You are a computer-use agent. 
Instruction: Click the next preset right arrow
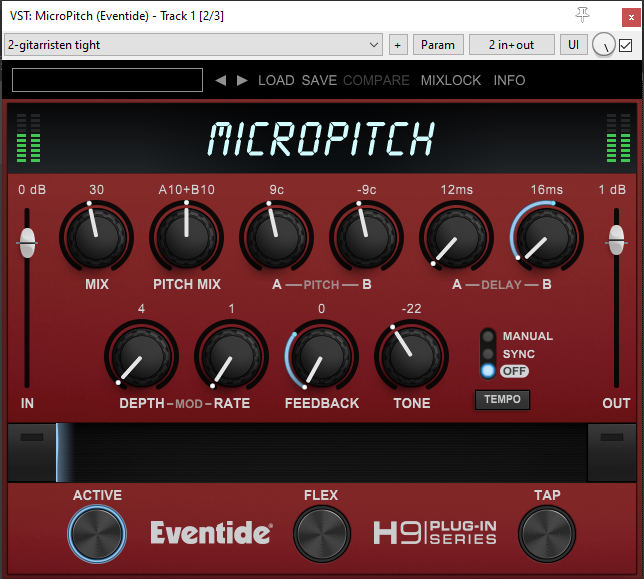242,80
